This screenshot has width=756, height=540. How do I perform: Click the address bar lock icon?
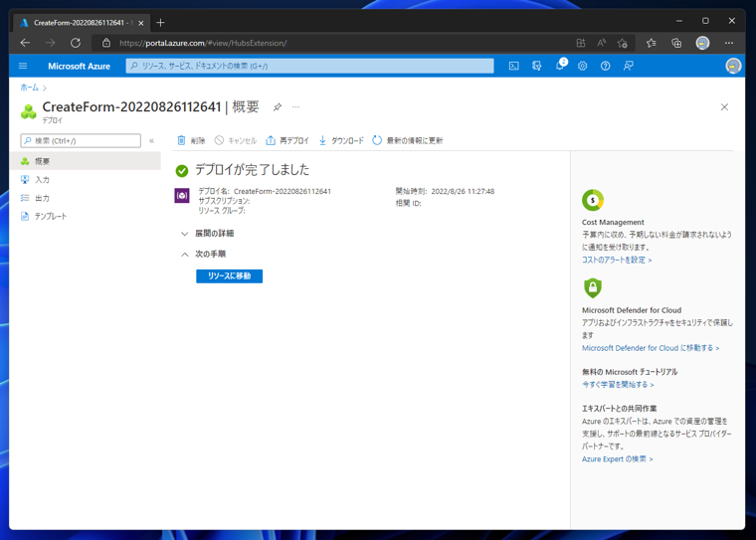106,43
